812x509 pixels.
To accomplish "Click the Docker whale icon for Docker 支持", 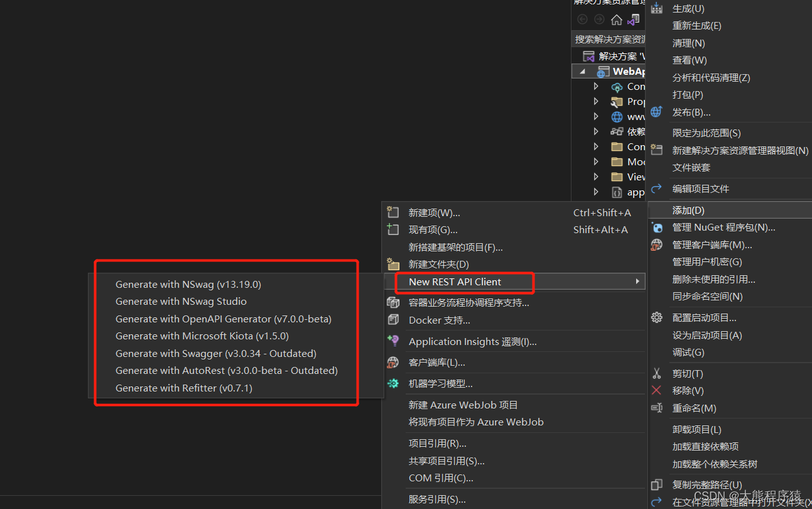I will pos(393,320).
